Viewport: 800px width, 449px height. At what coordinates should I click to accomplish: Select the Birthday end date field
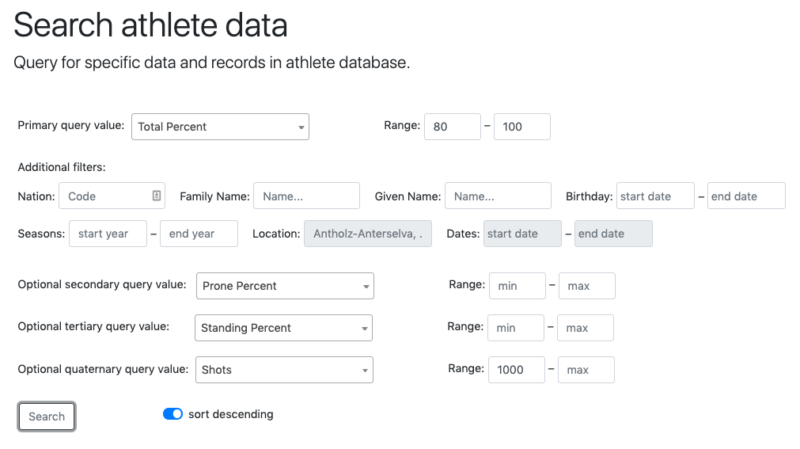coord(746,196)
